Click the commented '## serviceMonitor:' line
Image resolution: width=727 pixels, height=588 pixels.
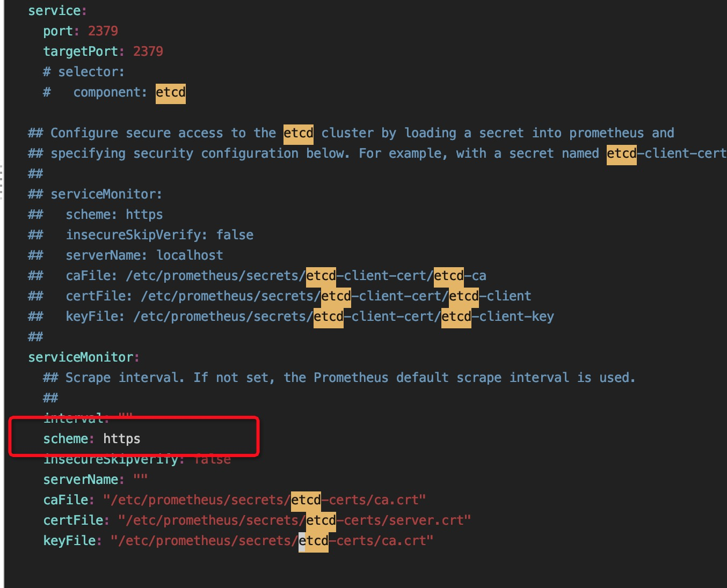click(95, 194)
